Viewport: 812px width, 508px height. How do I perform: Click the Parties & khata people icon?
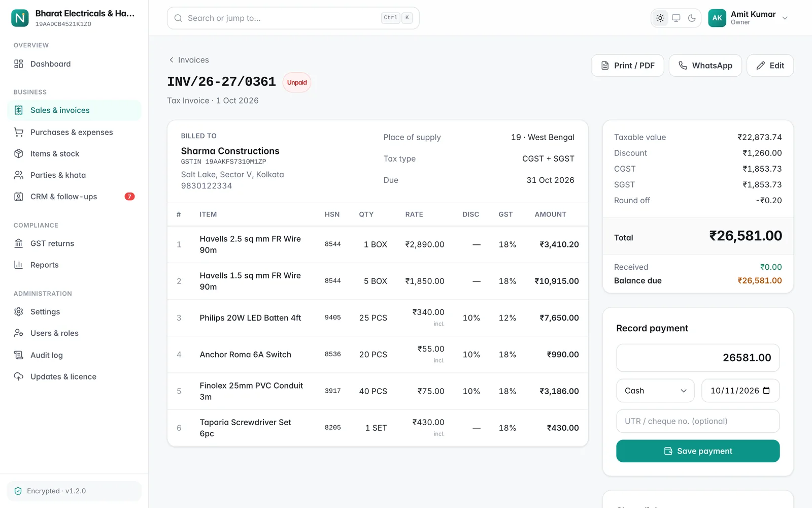[x=19, y=175]
